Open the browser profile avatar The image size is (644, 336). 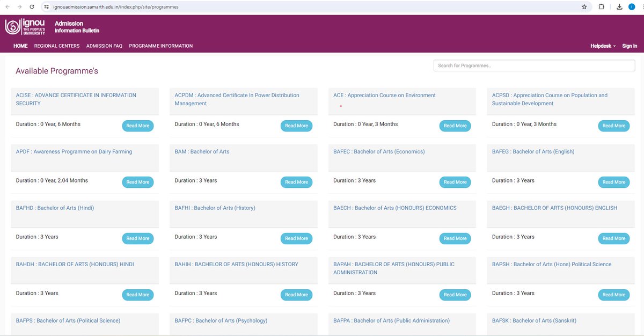pos(632,7)
